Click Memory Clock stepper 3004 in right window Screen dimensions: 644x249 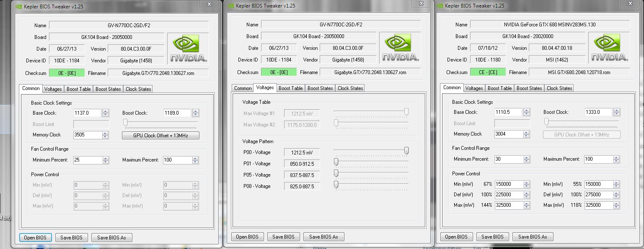(x=527, y=134)
